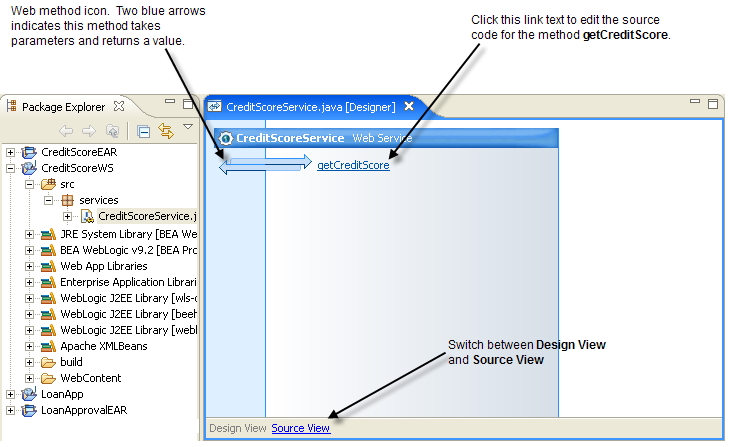This screenshot has height=447, width=731.
Task: Click the CreditScoreService.java file icon
Action: tap(87, 216)
